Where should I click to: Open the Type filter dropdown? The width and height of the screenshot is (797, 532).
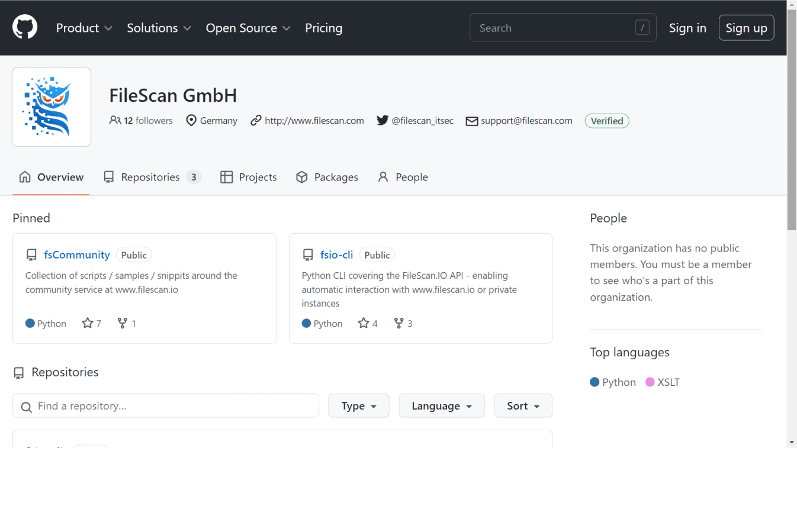[x=359, y=406]
